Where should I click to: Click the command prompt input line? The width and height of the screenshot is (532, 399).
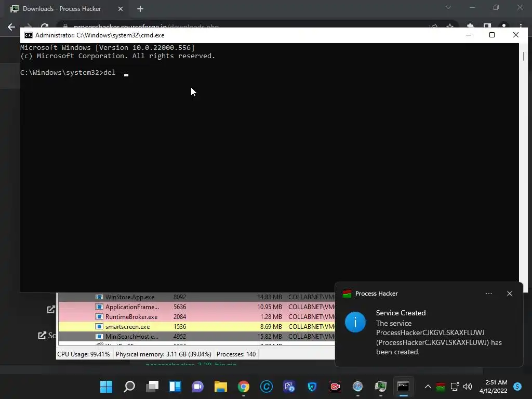[74, 73]
